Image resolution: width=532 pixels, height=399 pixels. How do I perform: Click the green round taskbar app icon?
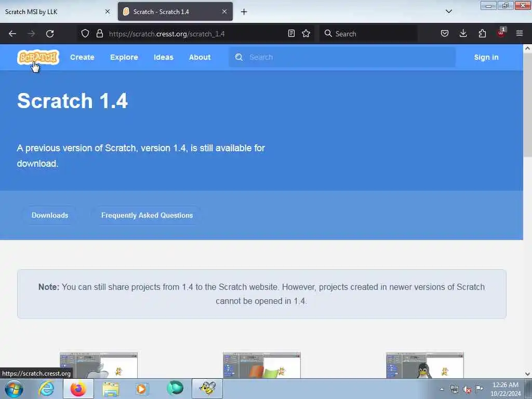175,388
